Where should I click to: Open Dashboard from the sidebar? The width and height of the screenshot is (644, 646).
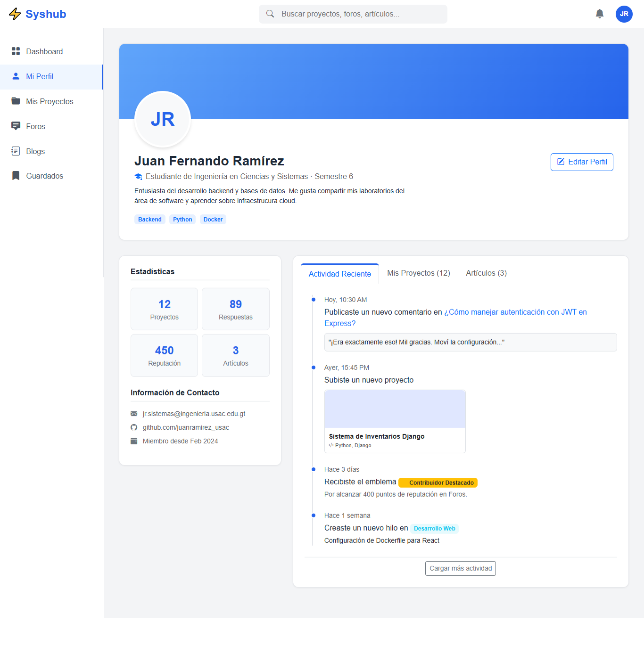tap(44, 51)
